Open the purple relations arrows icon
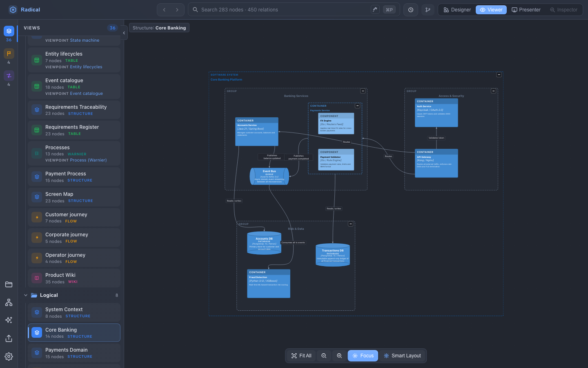The image size is (588, 368). (x=9, y=75)
